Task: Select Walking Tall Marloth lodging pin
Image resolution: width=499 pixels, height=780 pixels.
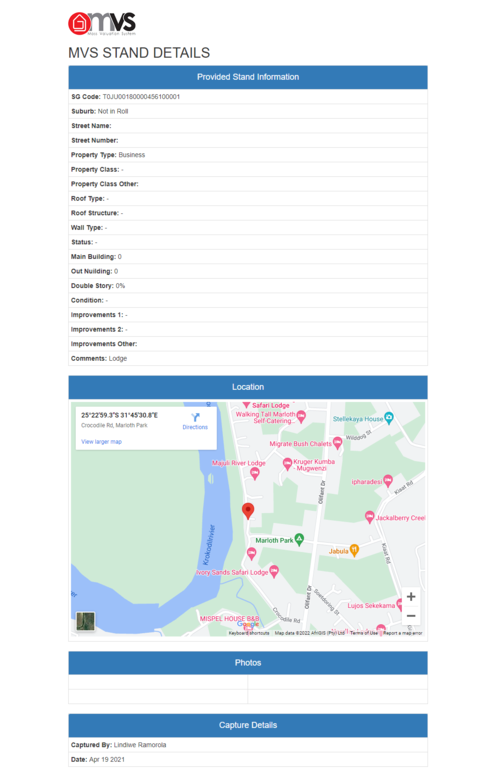Action: point(301,416)
